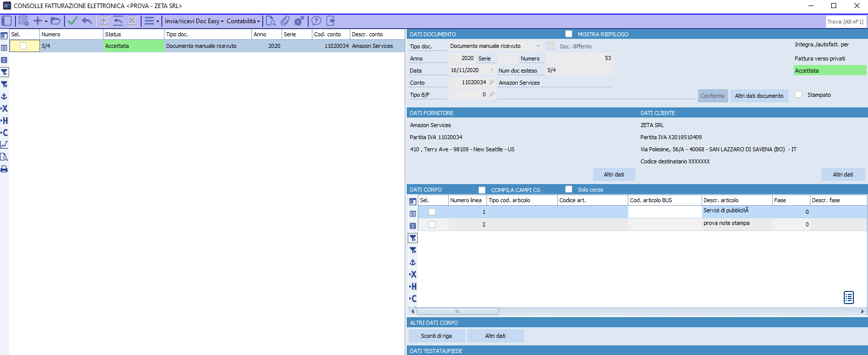Screen dimensions: 868x355
Task: Click the chart icon in left sidebar
Action: click(x=4, y=145)
